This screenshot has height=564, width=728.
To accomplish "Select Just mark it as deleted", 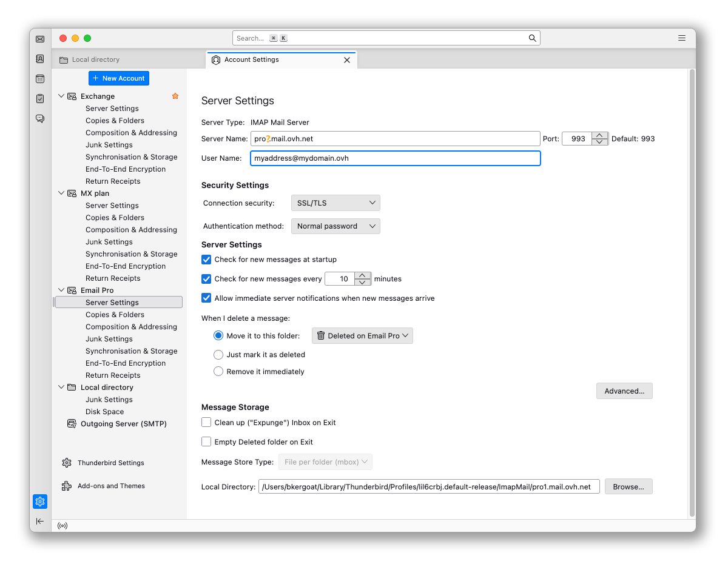I will click(218, 355).
